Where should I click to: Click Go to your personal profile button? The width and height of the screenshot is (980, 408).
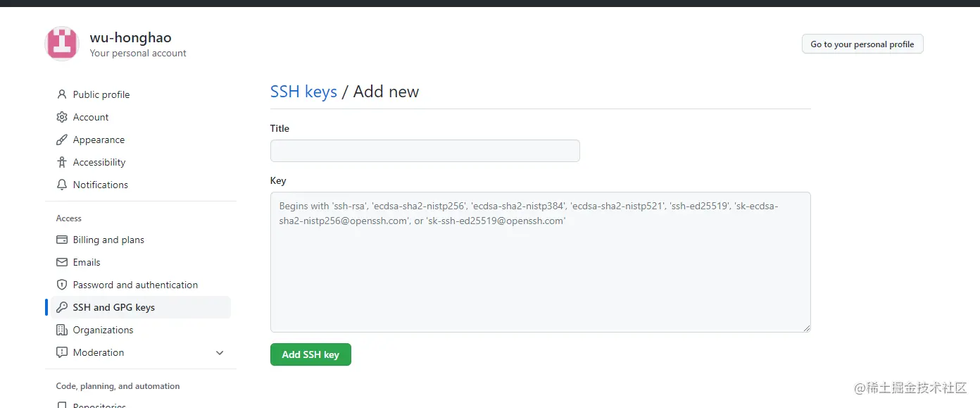[862, 44]
